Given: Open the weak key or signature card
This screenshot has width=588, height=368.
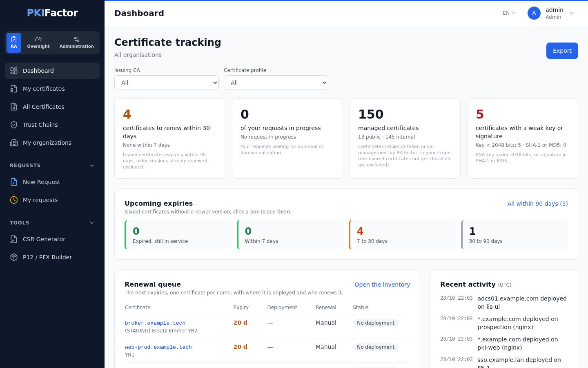Looking at the screenshot, I should (x=523, y=138).
